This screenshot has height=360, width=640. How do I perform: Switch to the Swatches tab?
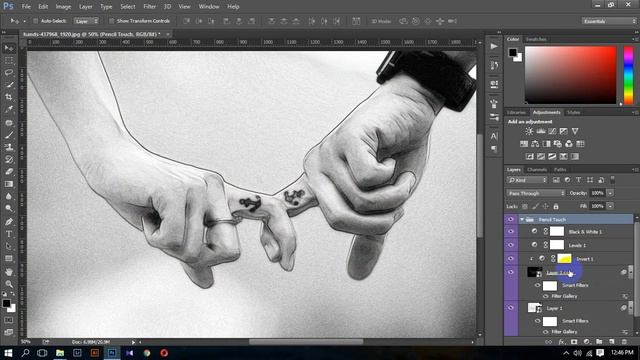pos(536,39)
